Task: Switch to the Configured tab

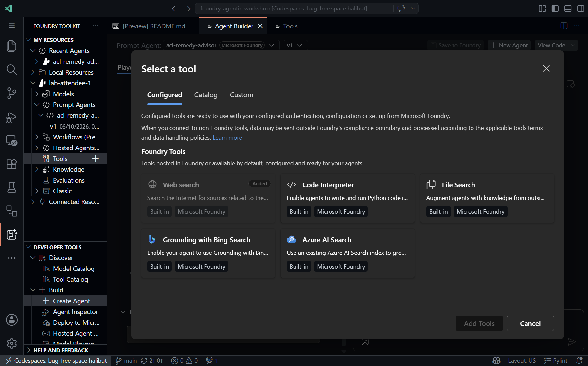Action: click(165, 95)
